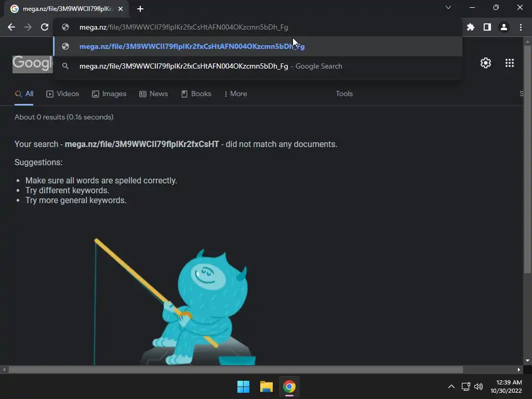Click the address bar URL text
Viewport: 532px width, 399px height.
pos(183,27)
